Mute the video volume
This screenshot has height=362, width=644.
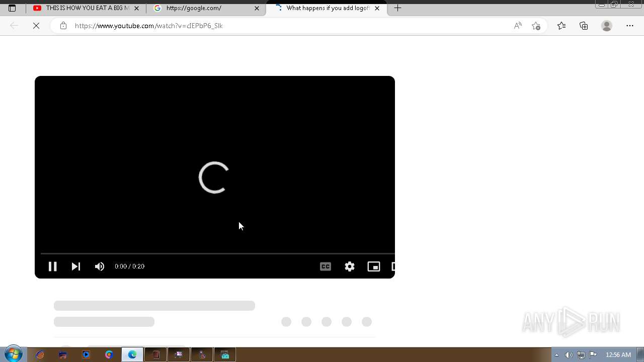pyautogui.click(x=100, y=266)
